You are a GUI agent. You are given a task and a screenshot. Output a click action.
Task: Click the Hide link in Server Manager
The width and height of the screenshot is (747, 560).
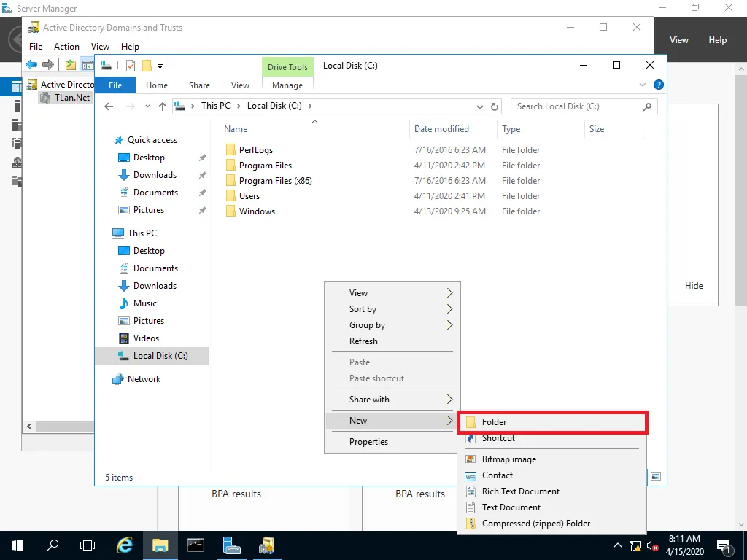pos(694,286)
